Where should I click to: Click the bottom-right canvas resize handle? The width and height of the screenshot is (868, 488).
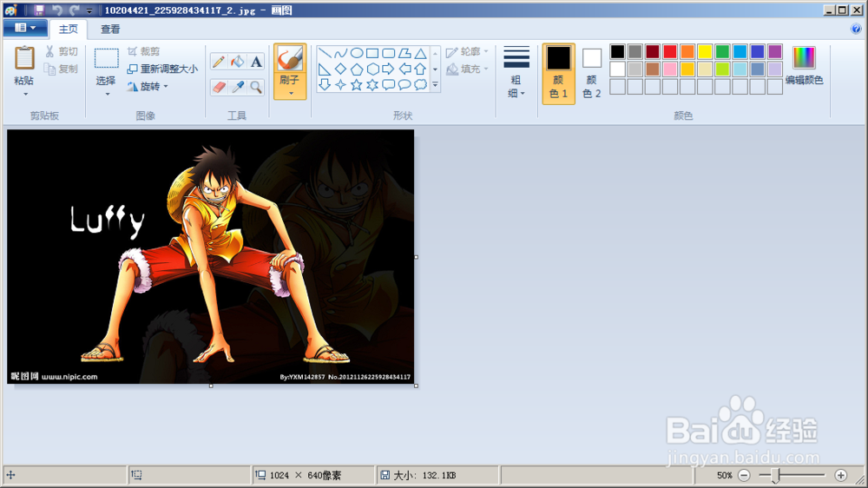417,386
